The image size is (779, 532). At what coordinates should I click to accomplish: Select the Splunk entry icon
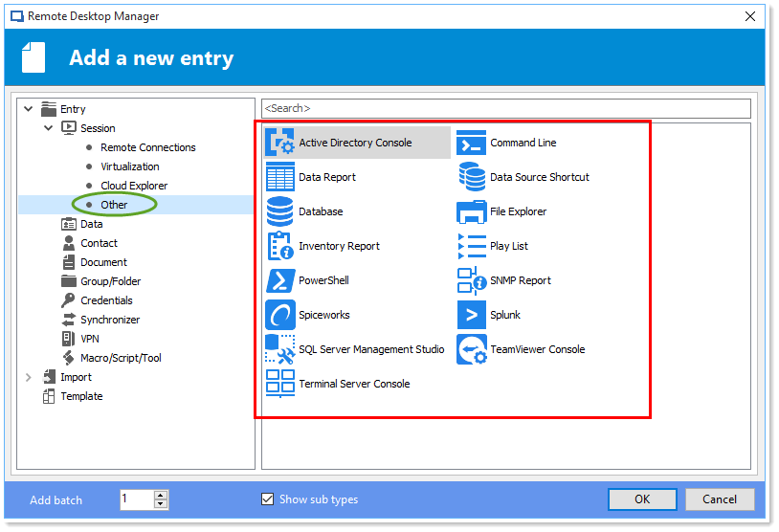tap(472, 315)
